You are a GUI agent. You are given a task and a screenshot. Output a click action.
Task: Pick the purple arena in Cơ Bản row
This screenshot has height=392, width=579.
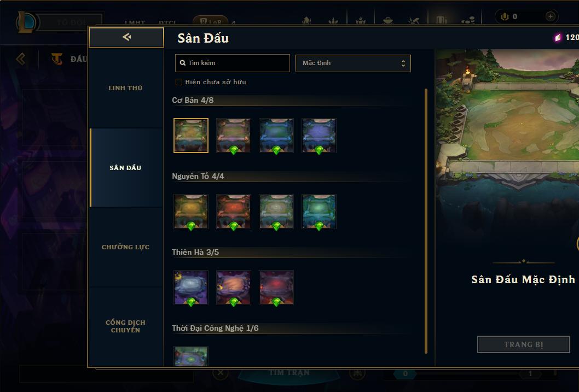point(319,136)
